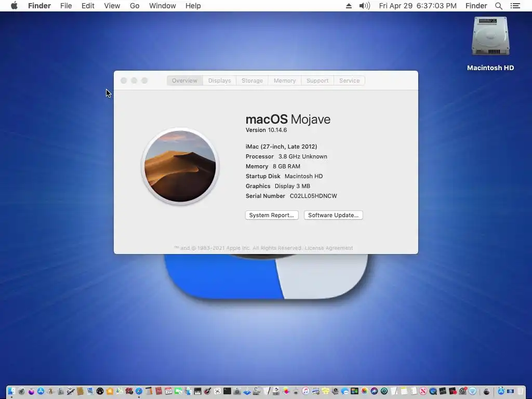Open MIDI piano keyboard icon in Dock
Screen dimensions: 532x399
(x=197, y=391)
